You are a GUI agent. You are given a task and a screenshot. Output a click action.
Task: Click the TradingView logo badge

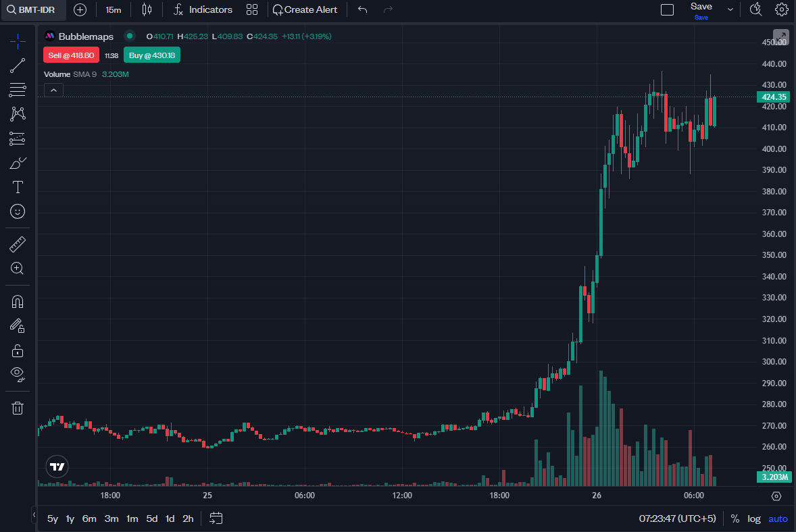pyautogui.click(x=57, y=467)
